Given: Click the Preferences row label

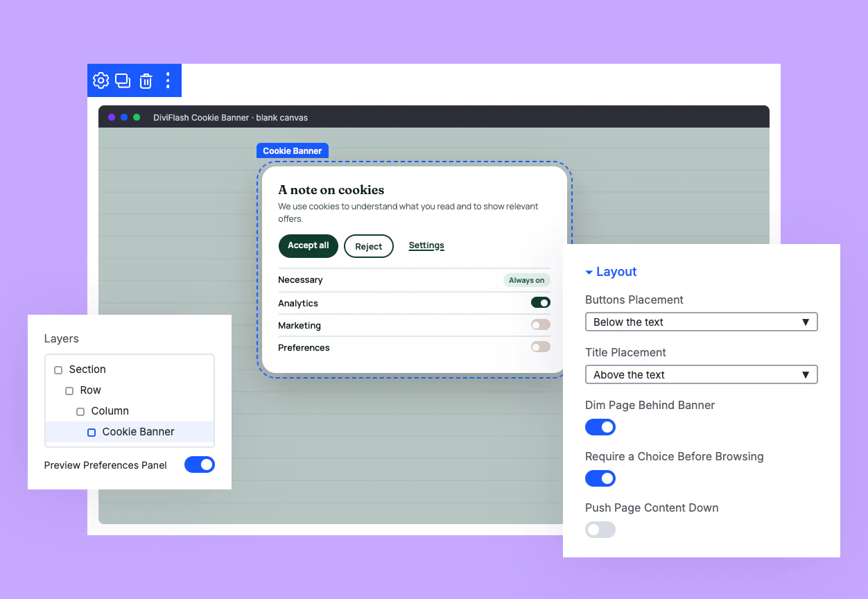Looking at the screenshot, I should pyautogui.click(x=304, y=348).
